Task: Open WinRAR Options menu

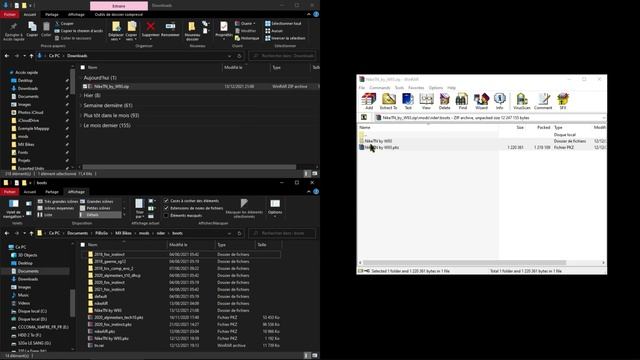Action: (436, 88)
